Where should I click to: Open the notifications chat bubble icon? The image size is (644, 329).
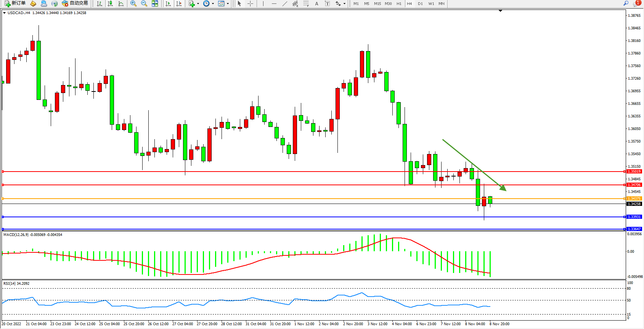[x=636, y=3]
